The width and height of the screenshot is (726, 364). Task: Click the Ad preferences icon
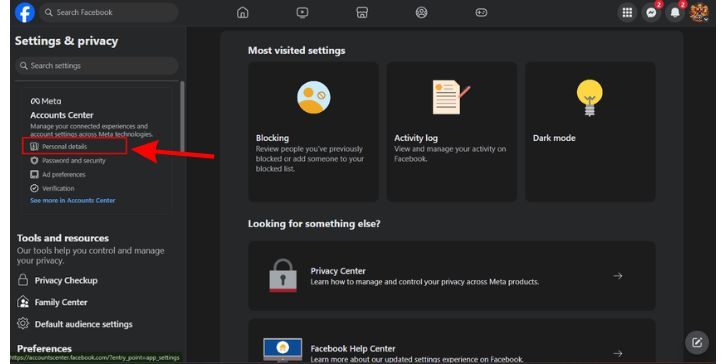pyautogui.click(x=34, y=174)
